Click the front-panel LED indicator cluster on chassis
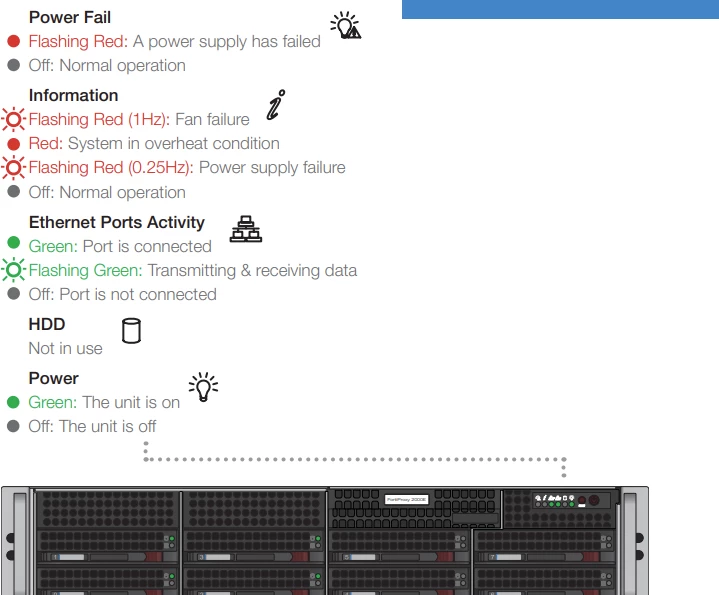 click(x=555, y=501)
